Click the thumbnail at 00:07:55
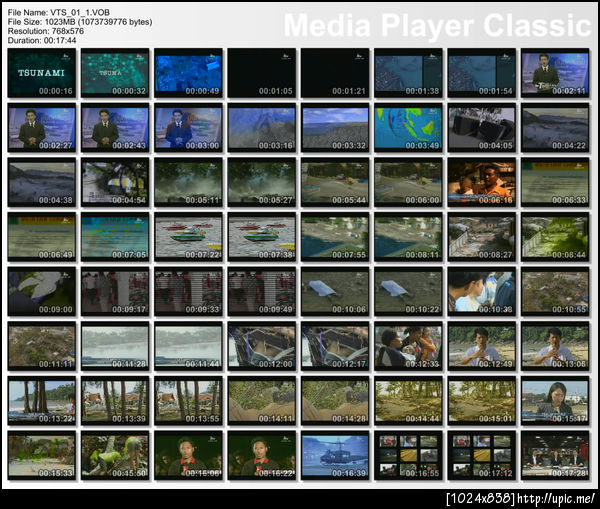Viewport: 600px width, 509px height. (x=335, y=237)
